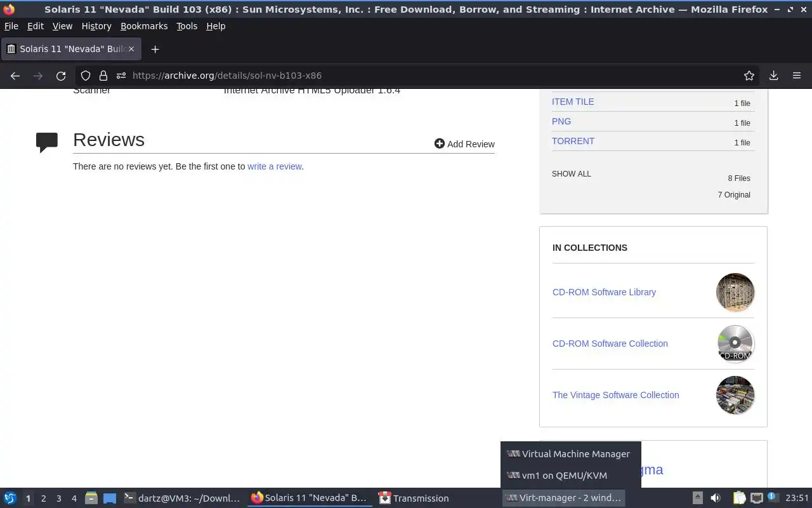This screenshot has height=508, width=812.
Task: Click the '8 Files' count text
Action: (x=739, y=178)
